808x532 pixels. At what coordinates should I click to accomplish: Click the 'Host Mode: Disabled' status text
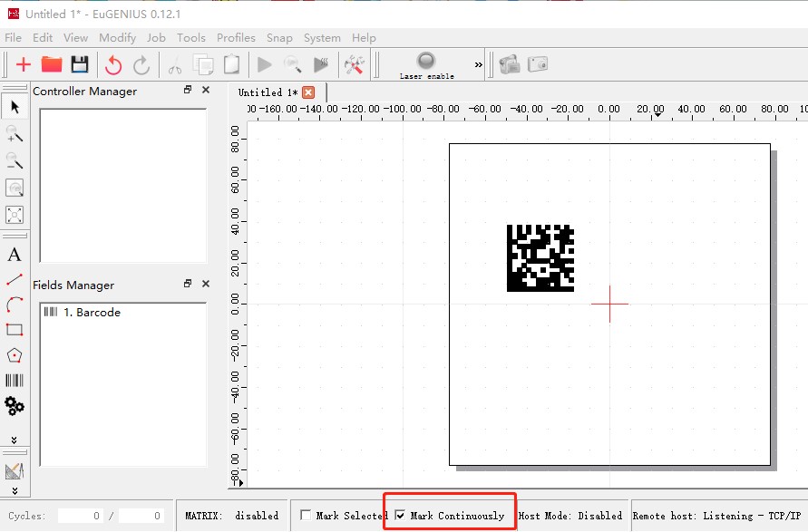(569, 516)
